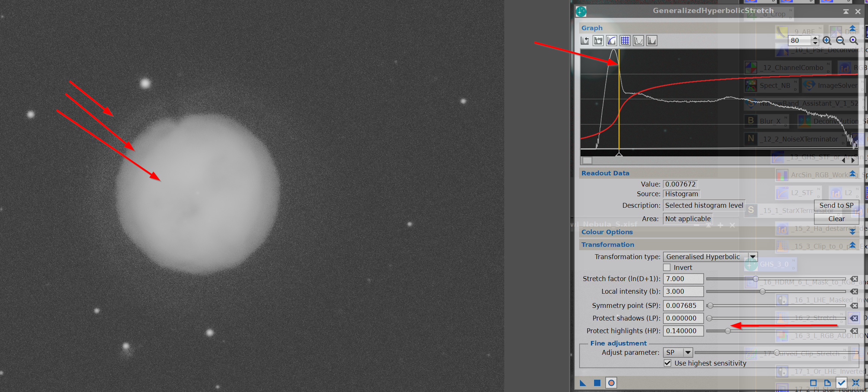This screenshot has height=392, width=868.
Task: Reset the Protect highlights value
Action: 854,331
